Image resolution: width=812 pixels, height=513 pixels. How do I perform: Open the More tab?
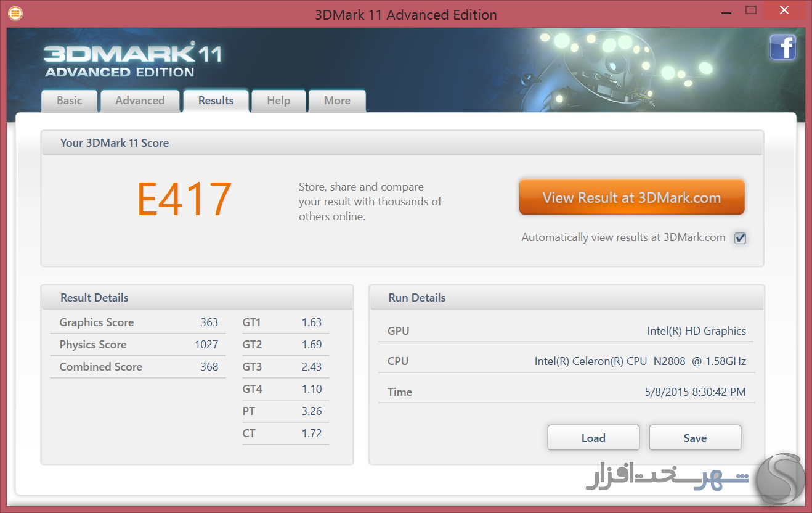point(337,101)
